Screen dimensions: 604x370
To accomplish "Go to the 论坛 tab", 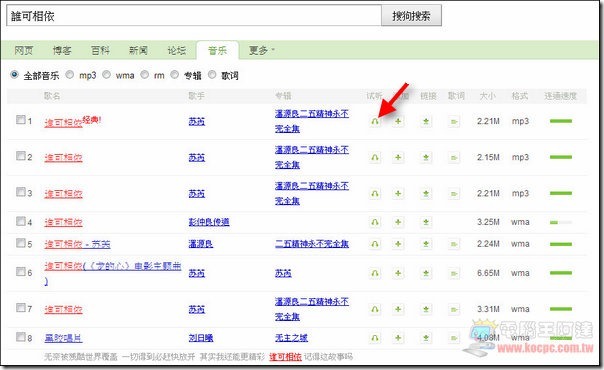I will pyautogui.click(x=176, y=50).
